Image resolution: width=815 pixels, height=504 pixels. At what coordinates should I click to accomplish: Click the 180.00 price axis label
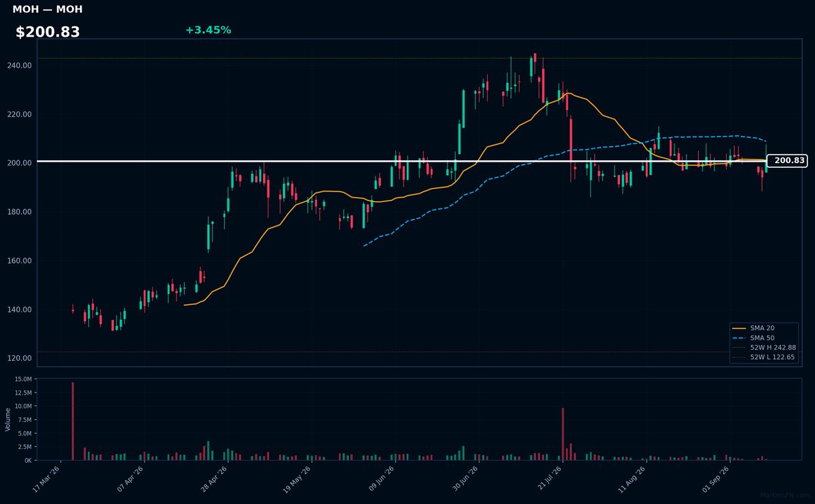tap(19, 212)
